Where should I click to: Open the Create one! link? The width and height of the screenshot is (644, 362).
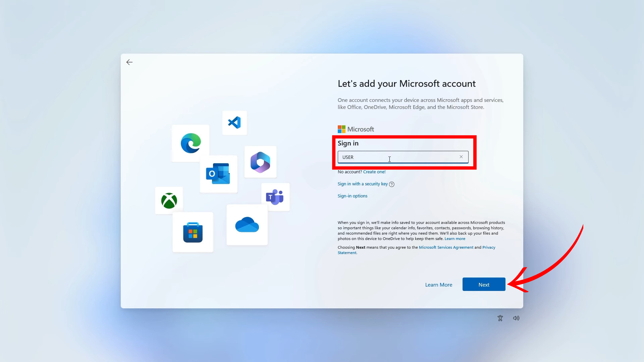click(374, 172)
